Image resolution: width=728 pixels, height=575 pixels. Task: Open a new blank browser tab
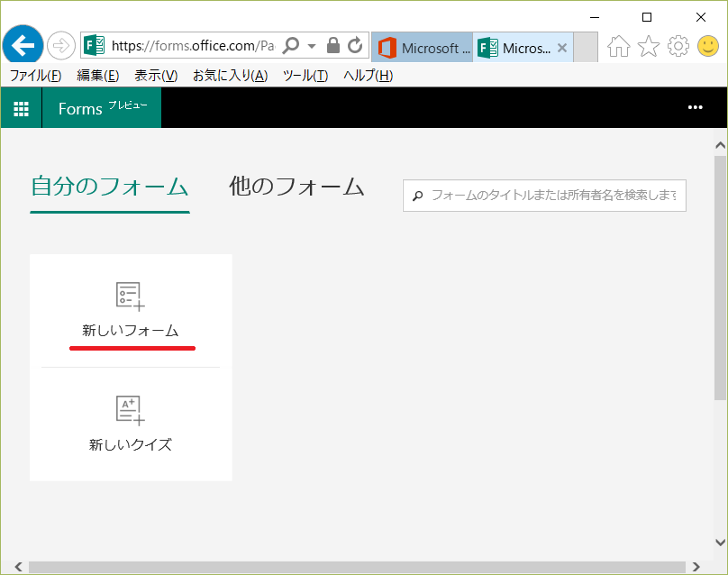(586, 47)
